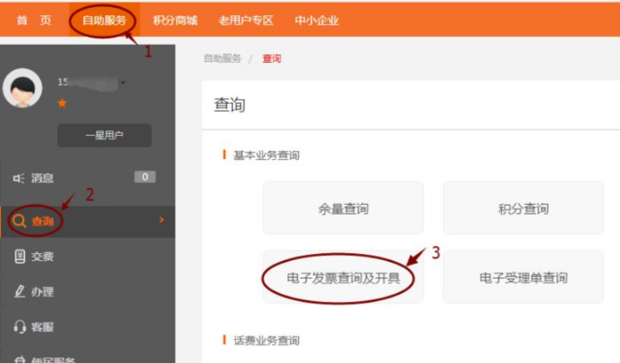Click the 基本业务查询 section heading
The height and width of the screenshot is (363, 620).
coord(266,155)
